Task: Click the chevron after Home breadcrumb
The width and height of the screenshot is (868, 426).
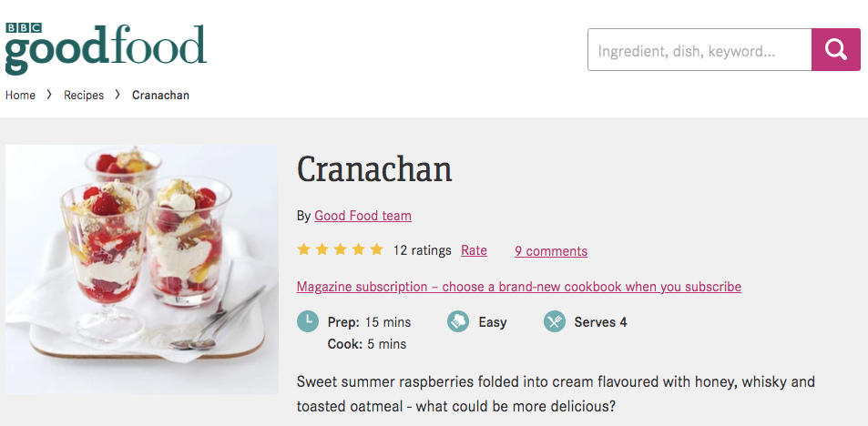Action: tap(49, 95)
